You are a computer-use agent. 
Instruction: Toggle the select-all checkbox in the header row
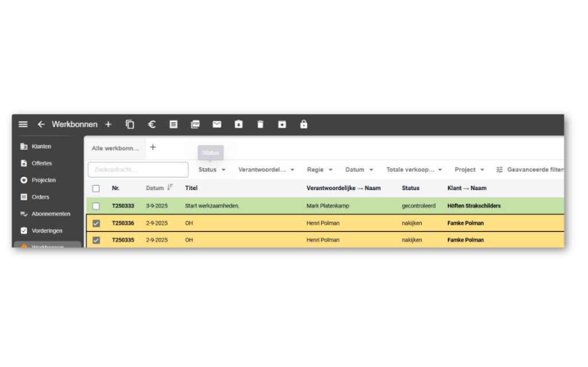[x=96, y=188]
